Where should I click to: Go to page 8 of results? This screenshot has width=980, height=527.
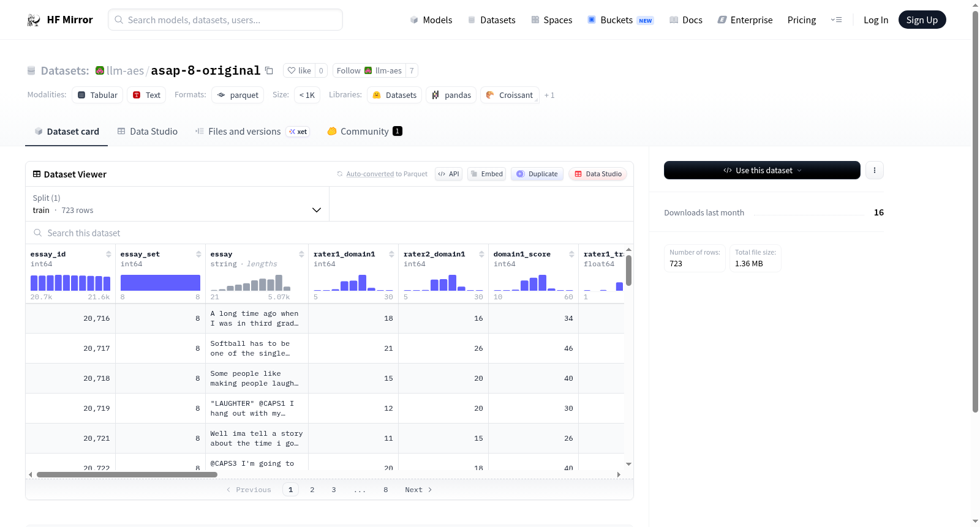pyautogui.click(x=386, y=490)
